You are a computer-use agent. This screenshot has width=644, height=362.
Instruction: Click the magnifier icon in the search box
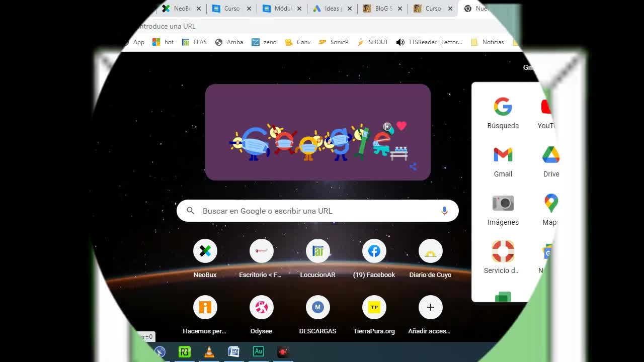coord(191,211)
